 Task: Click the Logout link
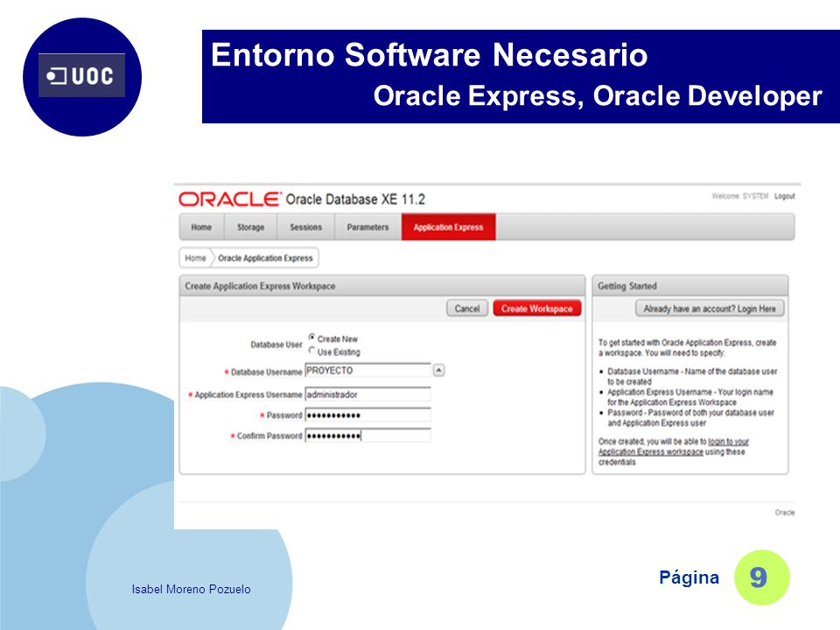tap(784, 196)
